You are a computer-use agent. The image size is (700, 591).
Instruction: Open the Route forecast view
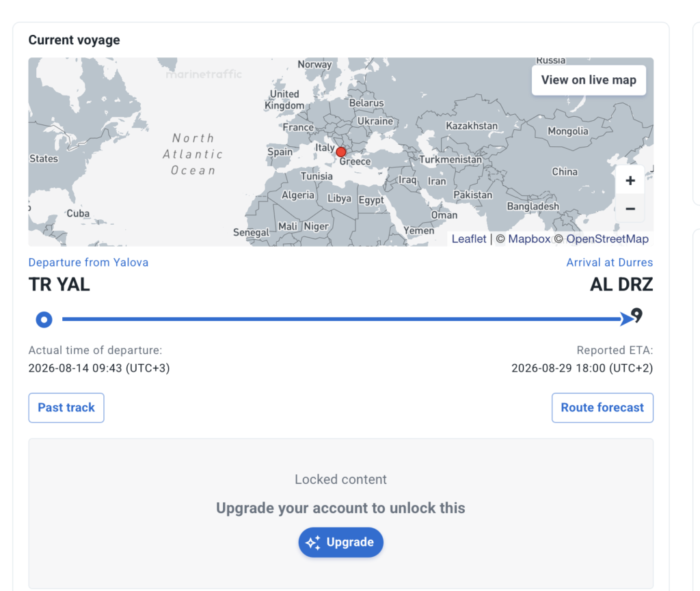602,408
